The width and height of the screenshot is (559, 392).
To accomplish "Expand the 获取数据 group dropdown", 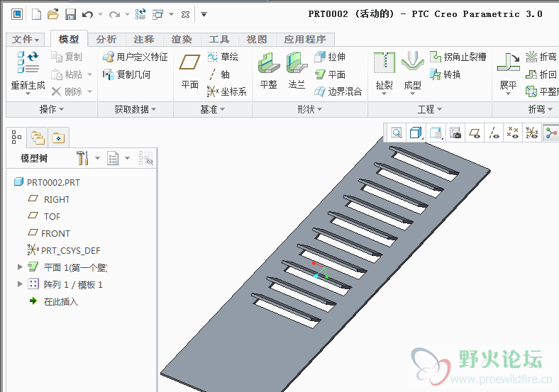I will point(135,109).
